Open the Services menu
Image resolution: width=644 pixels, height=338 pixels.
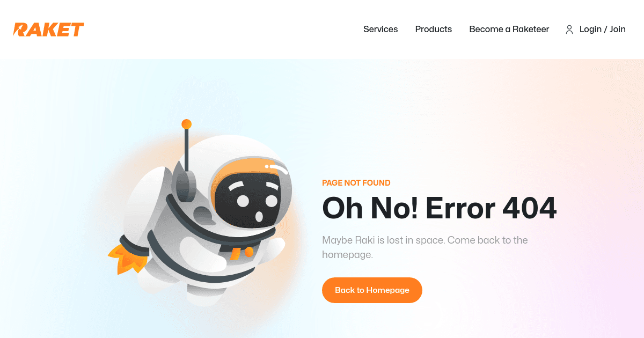(x=380, y=30)
